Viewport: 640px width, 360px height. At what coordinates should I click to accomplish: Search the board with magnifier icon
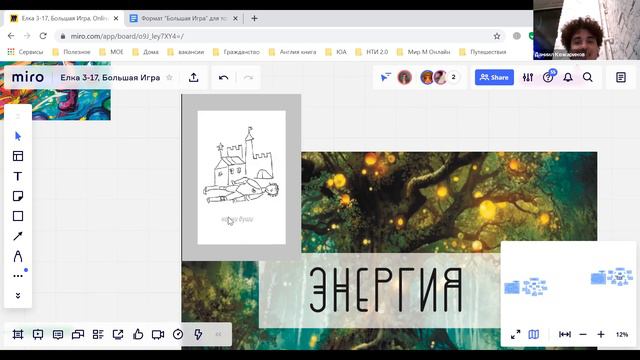(x=588, y=77)
